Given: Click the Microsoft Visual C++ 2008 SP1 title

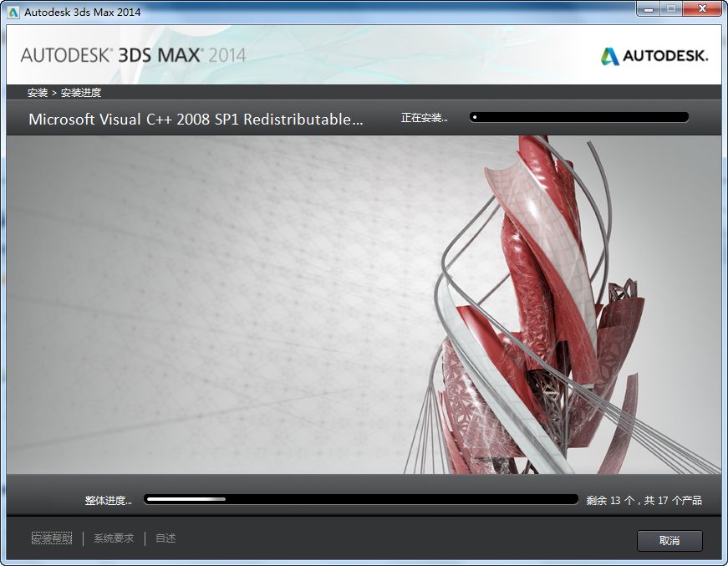Looking at the screenshot, I should (x=201, y=119).
